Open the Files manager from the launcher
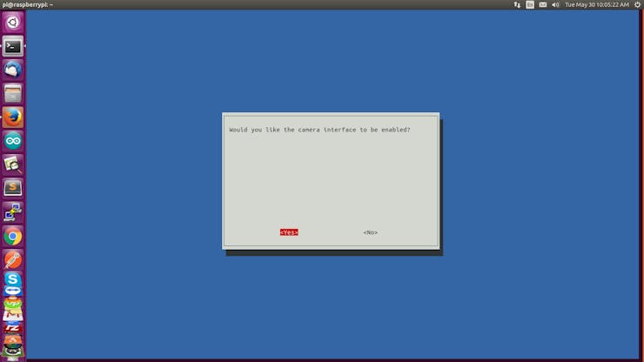644x362 pixels. [x=13, y=94]
